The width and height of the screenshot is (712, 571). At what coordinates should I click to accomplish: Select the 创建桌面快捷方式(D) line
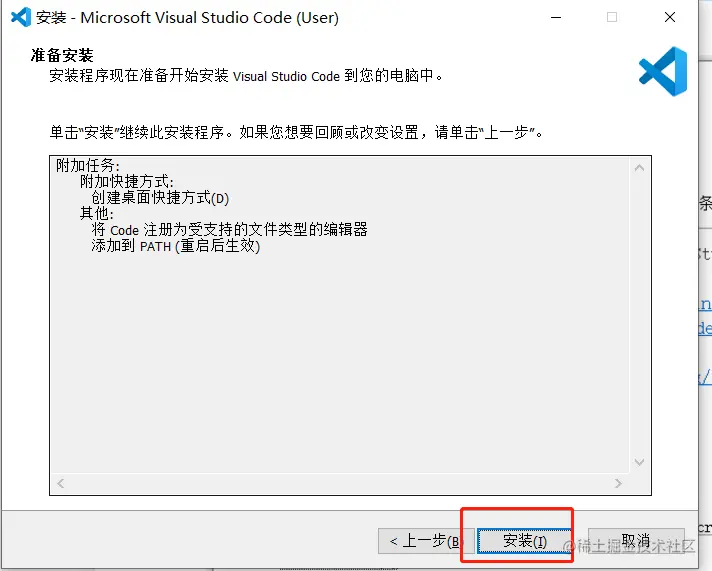pos(160,198)
